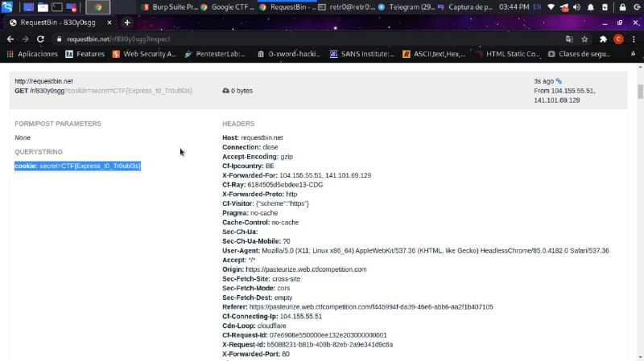Viewport: 644px width, 361px height.
Task: Click the site lock security icon
Action: pyautogui.click(x=59, y=39)
